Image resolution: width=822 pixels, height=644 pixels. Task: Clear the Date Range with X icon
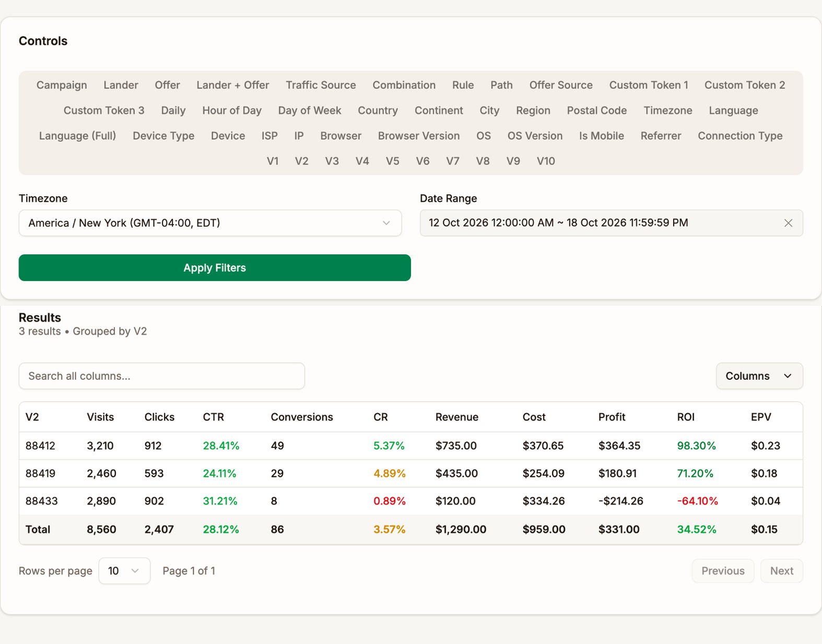click(788, 223)
